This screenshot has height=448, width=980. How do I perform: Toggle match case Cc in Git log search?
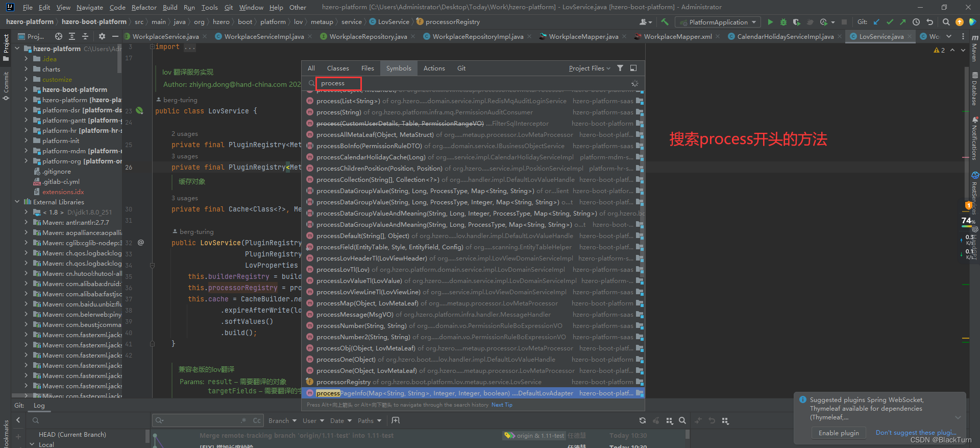[x=257, y=420]
